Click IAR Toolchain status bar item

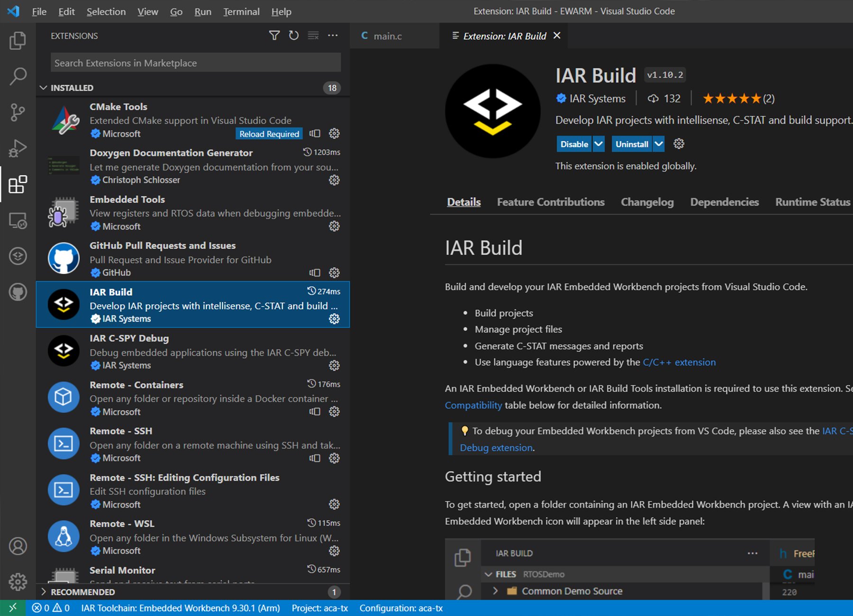[x=180, y=608]
